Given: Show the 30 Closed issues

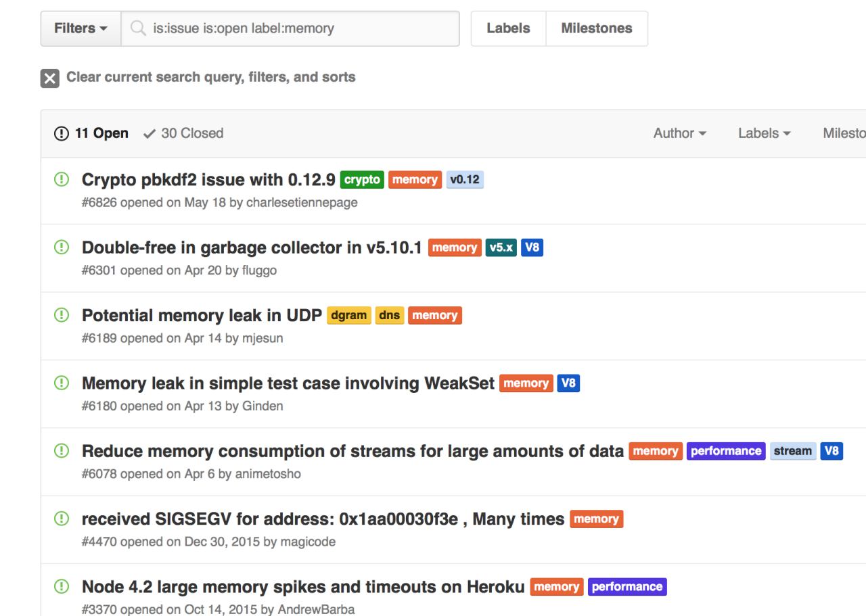Looking at the screenshot, I should tap(184, 133).
